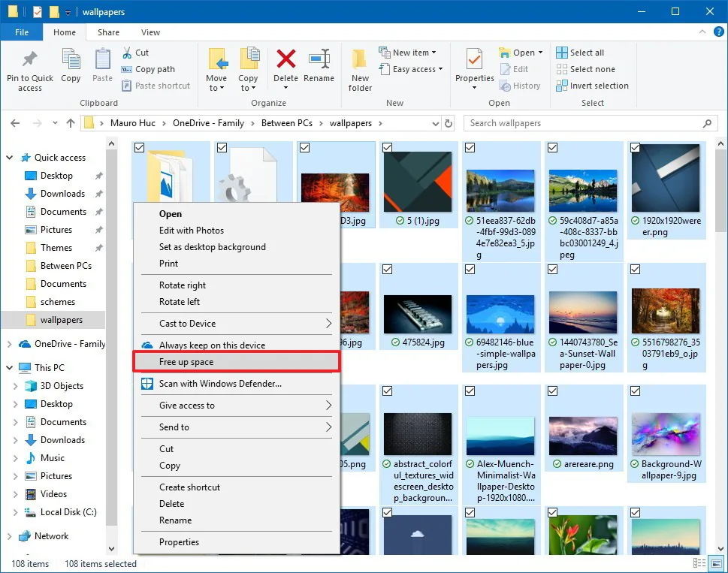Click Pin to Quick access icon
This screenshot has width=728, height=573.
click(30, 59)
